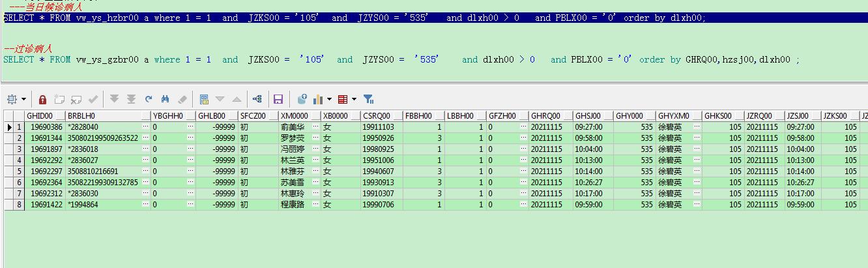Toggle single record view
The image size is (868, 268).
click(204, 99)
